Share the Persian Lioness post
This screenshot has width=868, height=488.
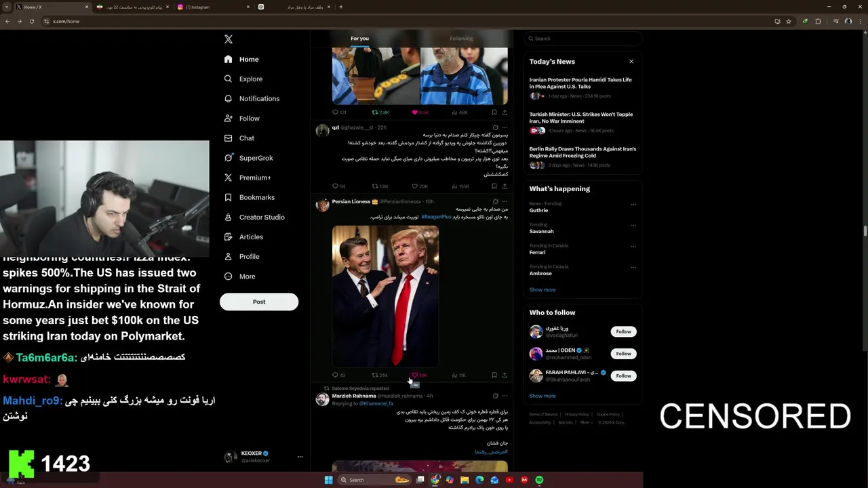coord(505,375)
